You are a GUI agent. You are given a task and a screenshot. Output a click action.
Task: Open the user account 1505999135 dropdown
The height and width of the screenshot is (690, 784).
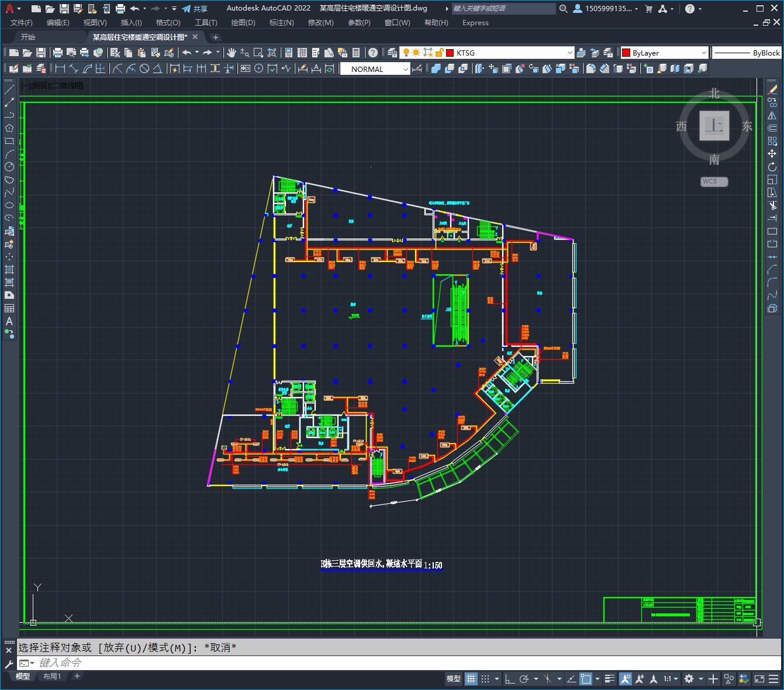(x=605, y=9)
